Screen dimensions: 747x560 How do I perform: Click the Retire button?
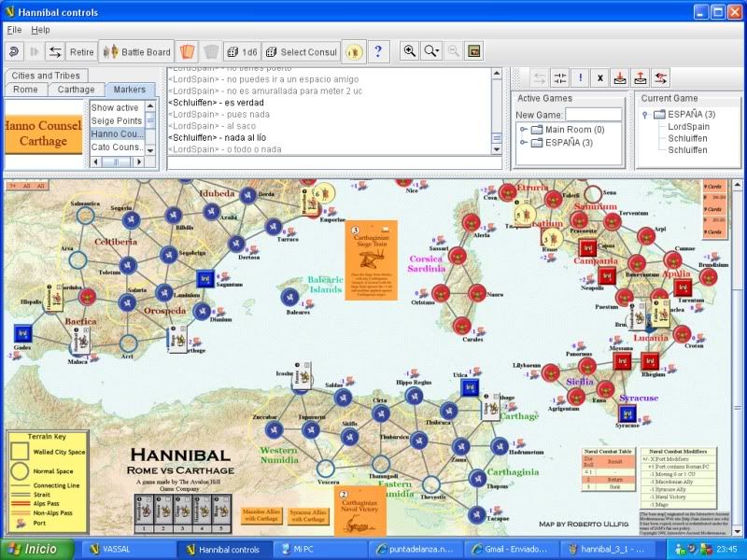coord(82,52)
